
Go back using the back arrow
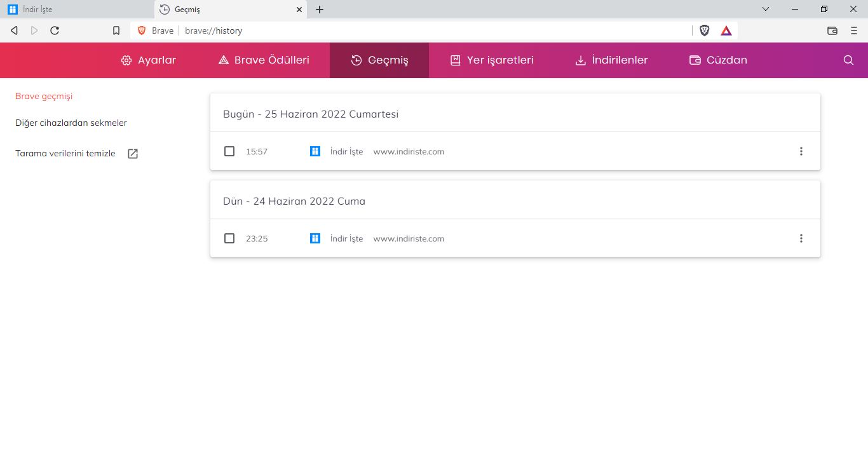15,31
